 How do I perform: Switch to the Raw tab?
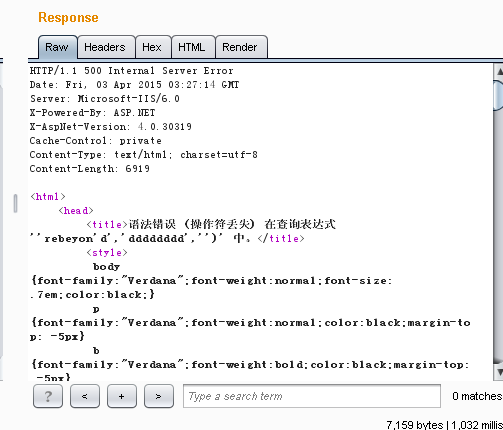(x=57, y=47)
